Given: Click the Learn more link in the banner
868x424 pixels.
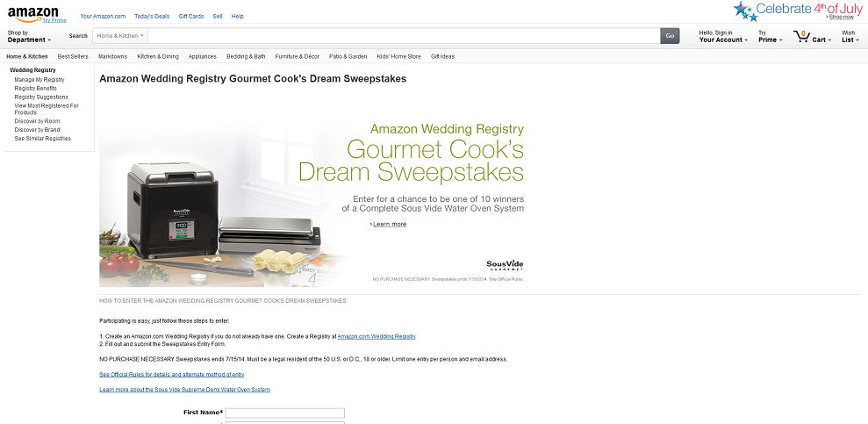Looking at the screenshot, I should pos(390,224).
